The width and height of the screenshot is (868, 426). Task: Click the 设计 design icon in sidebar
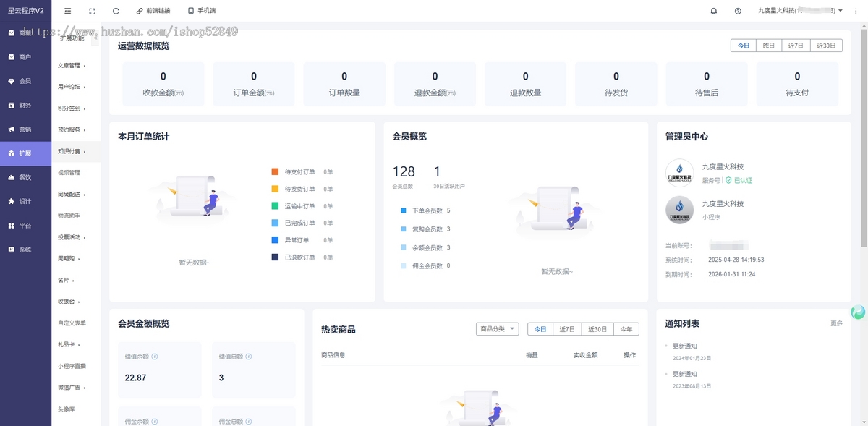[x=12, y=201]
